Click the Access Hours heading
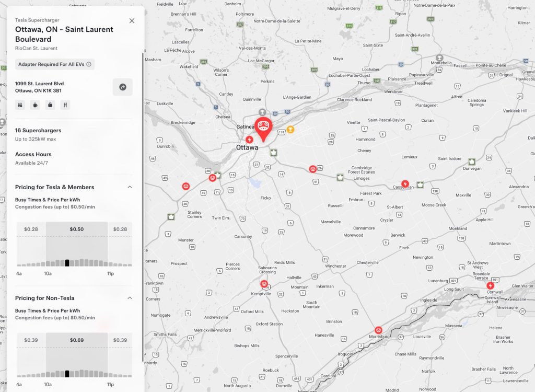This screenshot has height=392, width=535. coord(33,154)
